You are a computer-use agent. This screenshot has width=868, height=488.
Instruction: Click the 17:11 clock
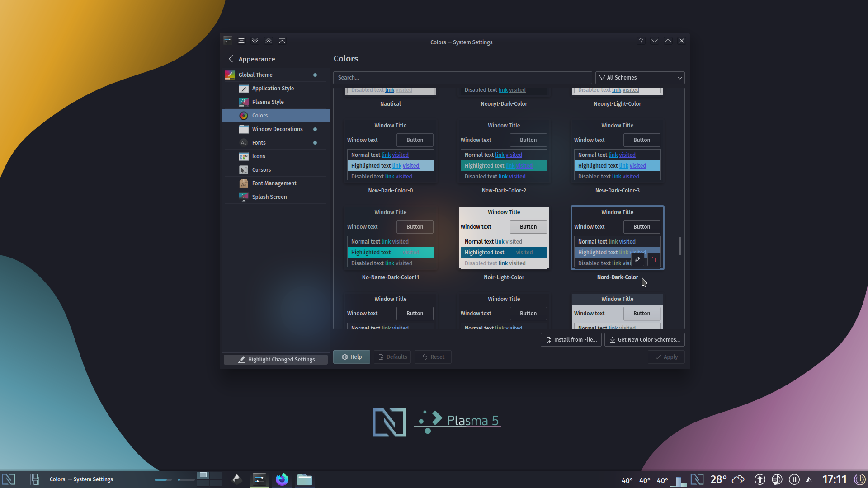834,479
